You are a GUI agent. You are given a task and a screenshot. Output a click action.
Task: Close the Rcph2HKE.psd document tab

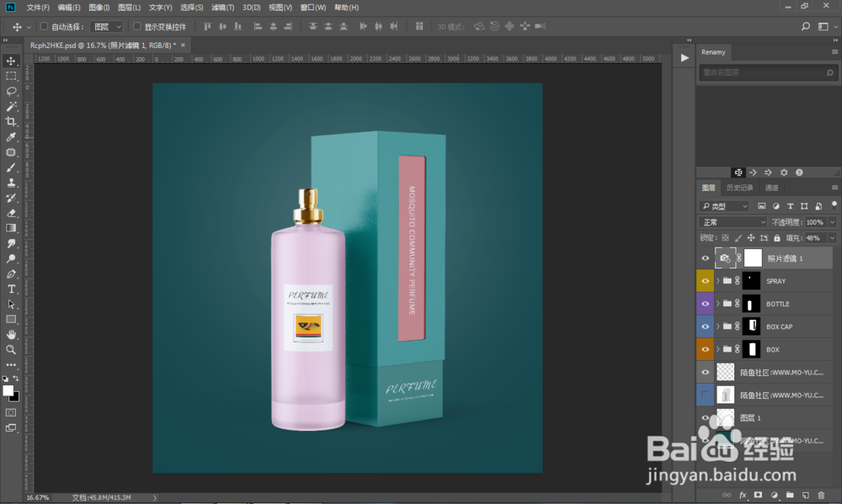(x=183, y=45)
